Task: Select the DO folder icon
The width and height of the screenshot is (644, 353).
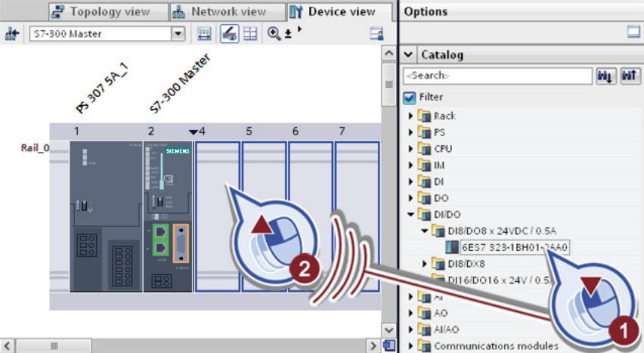Action: (424, 198)
